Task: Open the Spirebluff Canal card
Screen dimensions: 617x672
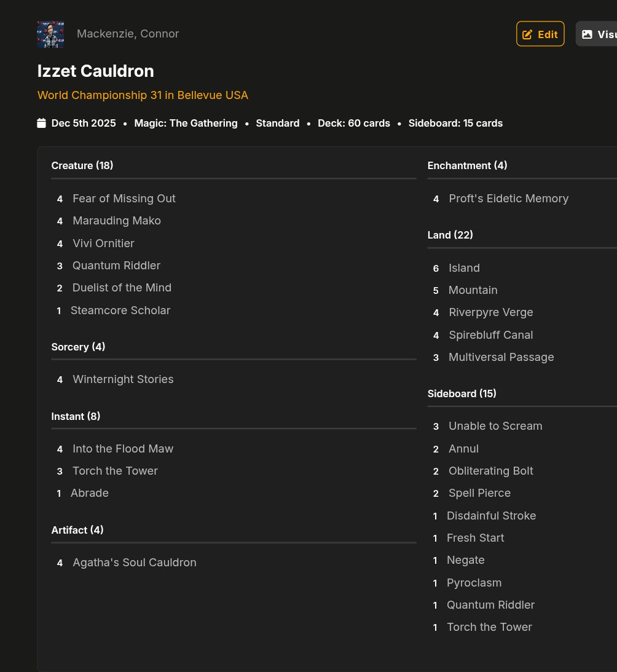Action: coord(490,335)
